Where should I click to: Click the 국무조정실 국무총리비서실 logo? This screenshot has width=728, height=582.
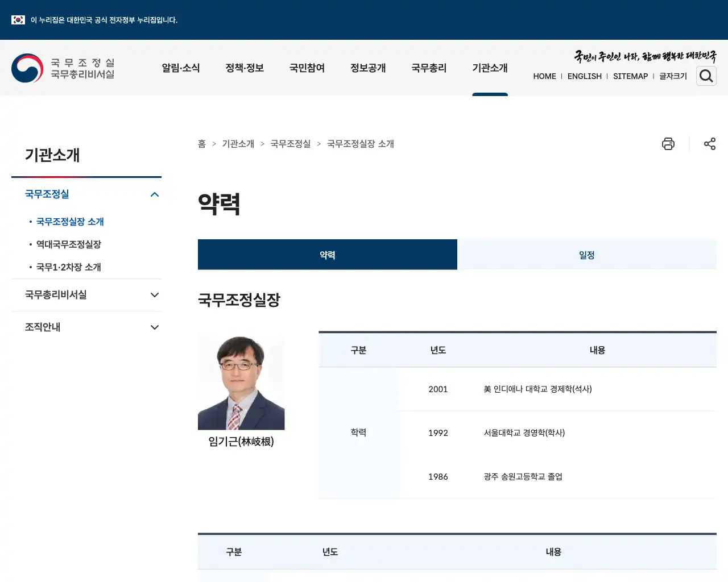(x=63, y=68)
